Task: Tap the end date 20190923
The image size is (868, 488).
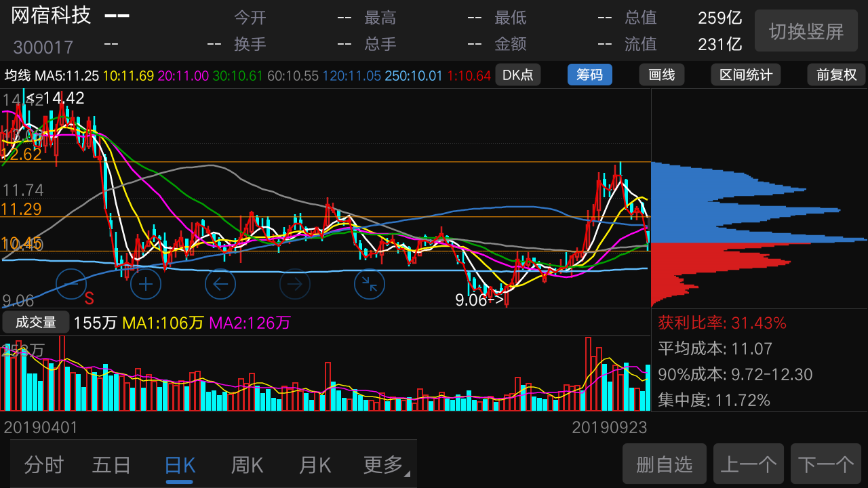Action: 609,428
